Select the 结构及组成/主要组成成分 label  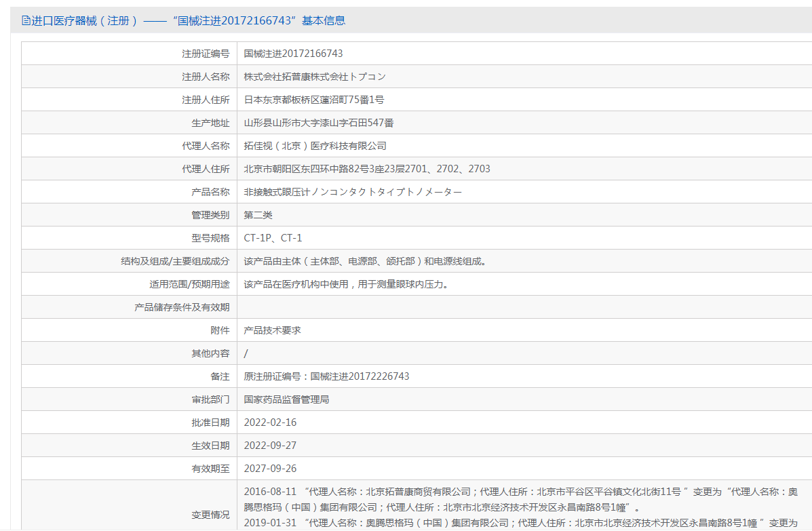tap(175, 261)
